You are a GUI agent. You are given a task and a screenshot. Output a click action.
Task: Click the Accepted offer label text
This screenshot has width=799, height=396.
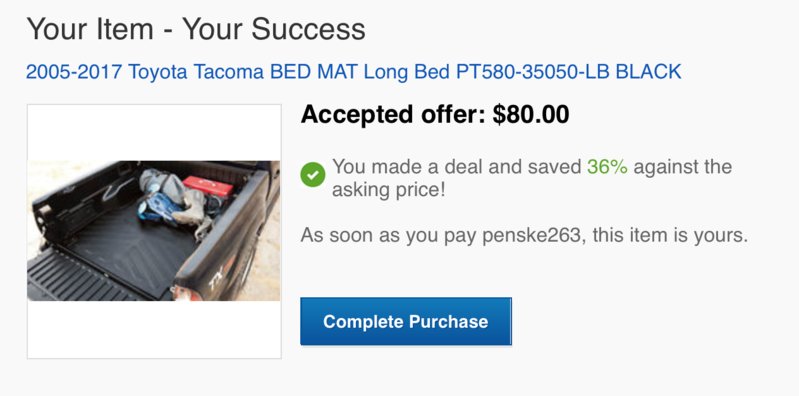click(x=393, y=114)
